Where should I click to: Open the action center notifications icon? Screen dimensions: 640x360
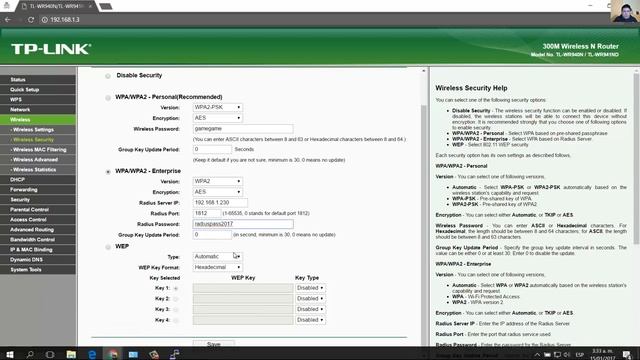[627, 354]
